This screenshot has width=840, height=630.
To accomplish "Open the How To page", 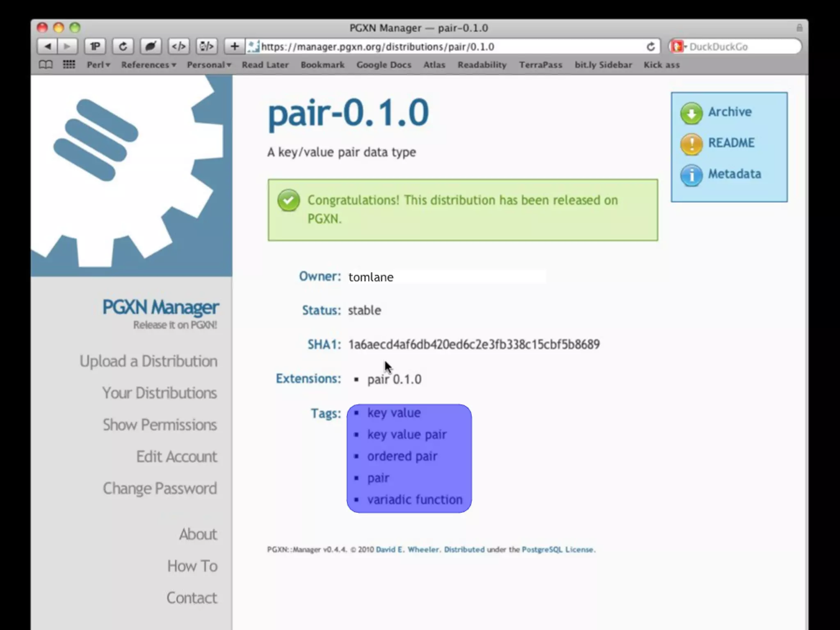I will point(192,566).
